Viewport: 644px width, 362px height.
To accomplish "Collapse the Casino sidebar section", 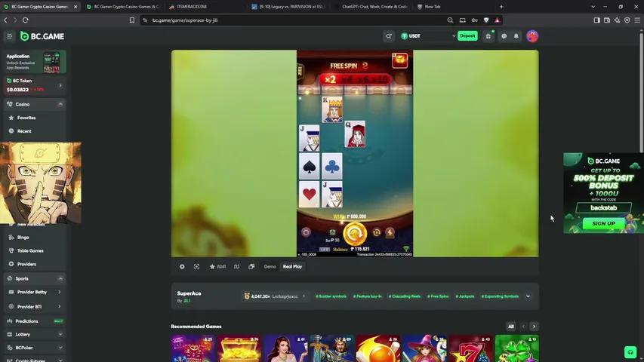I will (60, 104).
